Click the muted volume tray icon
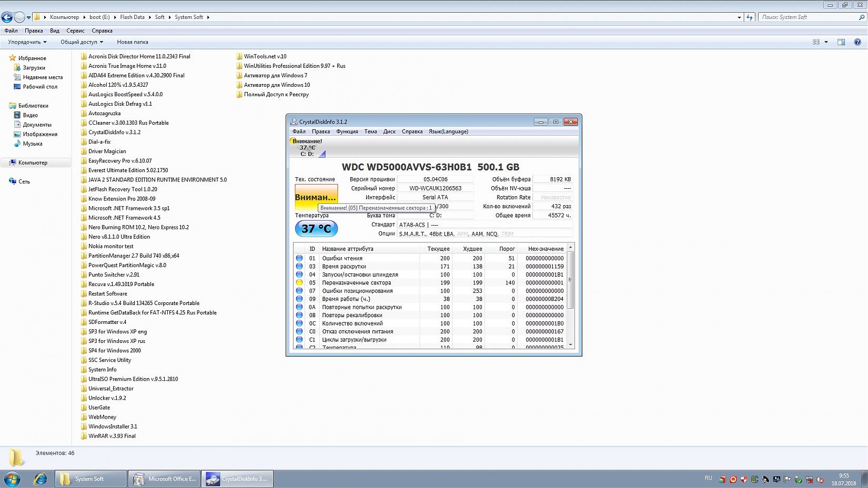 click(820, 479)
